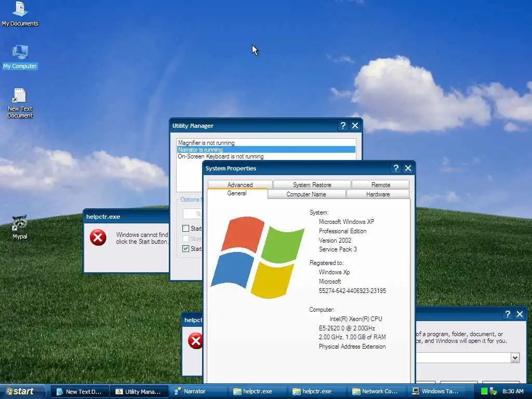This screenshot has height=399, width=532.
Task: Select the New Text Document desktop shortcut
Action: 20,103
